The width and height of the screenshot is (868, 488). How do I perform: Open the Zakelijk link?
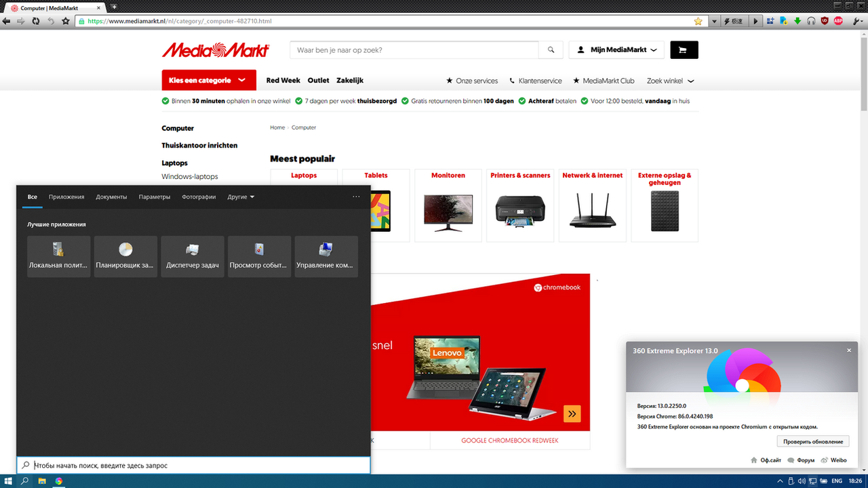pos(350,80)
